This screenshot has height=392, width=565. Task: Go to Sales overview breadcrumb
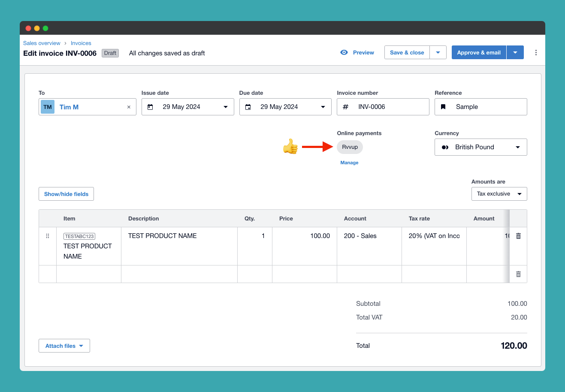(42, 43)
